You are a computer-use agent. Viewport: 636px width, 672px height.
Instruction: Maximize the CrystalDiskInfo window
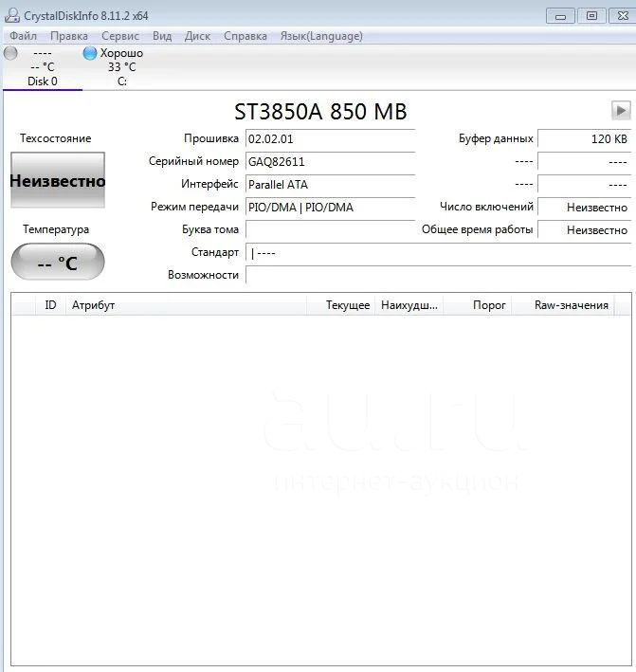pyautogui.click(x=591, y=16)
